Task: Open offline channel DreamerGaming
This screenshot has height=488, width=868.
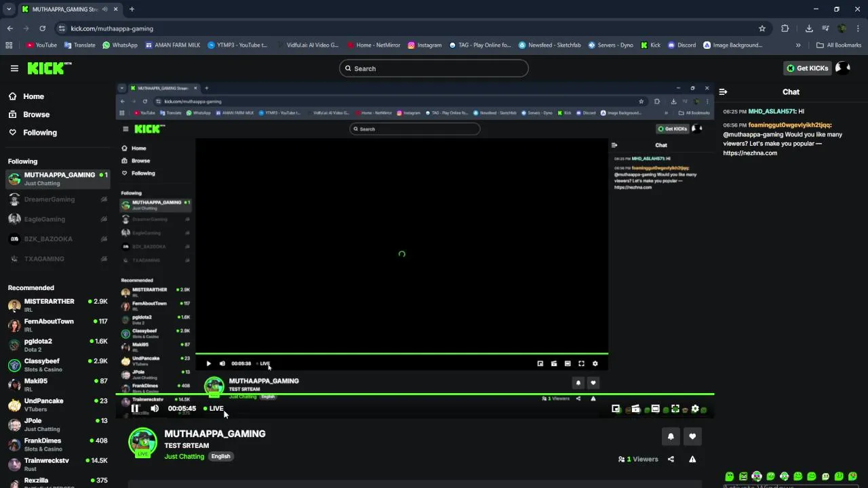Action: coord(58,199)
